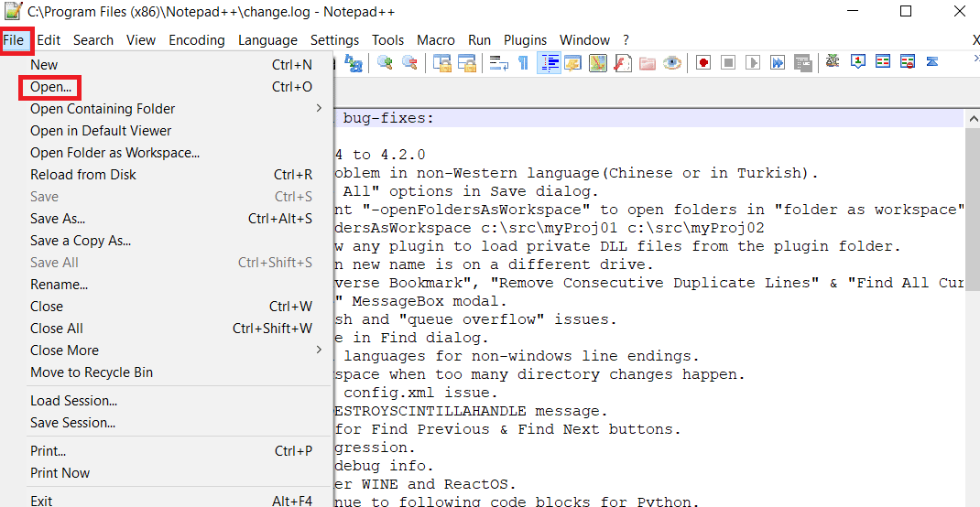980x507 pixels.
Task: Click the speech bubble number plugin icon
Action: coord(858,61)
